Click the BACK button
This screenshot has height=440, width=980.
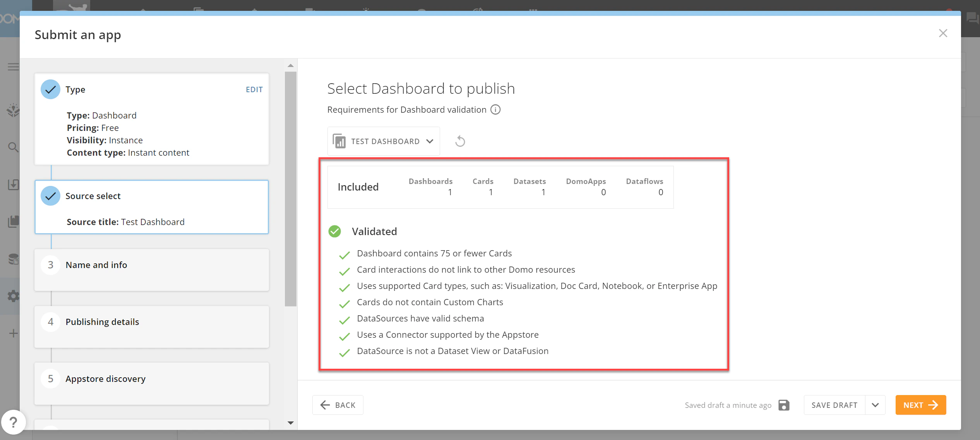(x=338, y=405)
